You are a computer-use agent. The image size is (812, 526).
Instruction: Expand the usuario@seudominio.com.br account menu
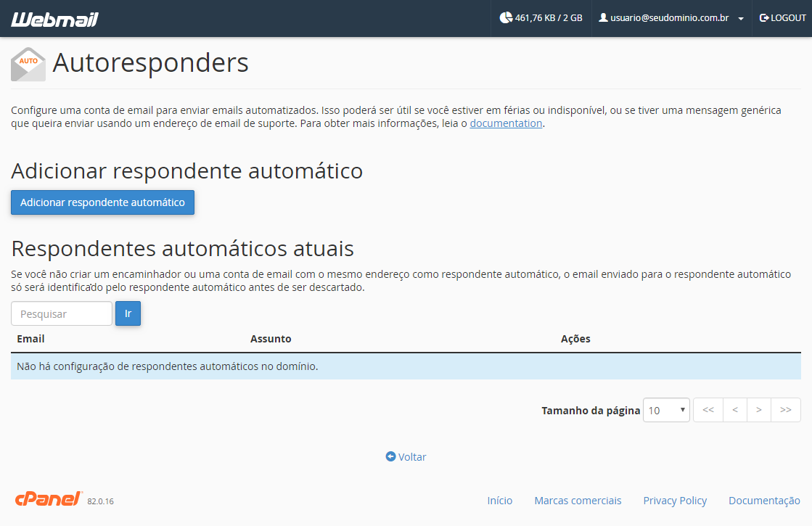(x=671, y=18)
